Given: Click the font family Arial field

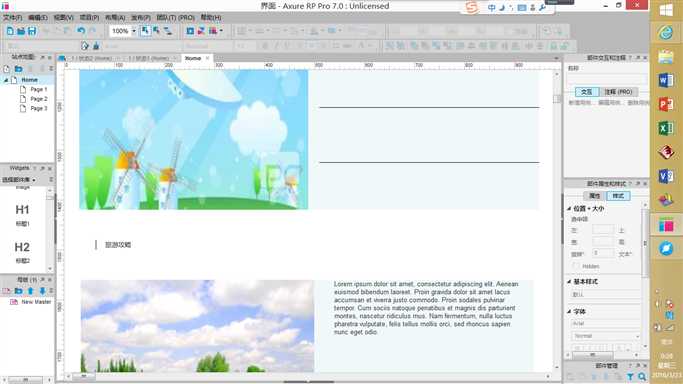Looking at the screenshot, I should tap(605, 323).
